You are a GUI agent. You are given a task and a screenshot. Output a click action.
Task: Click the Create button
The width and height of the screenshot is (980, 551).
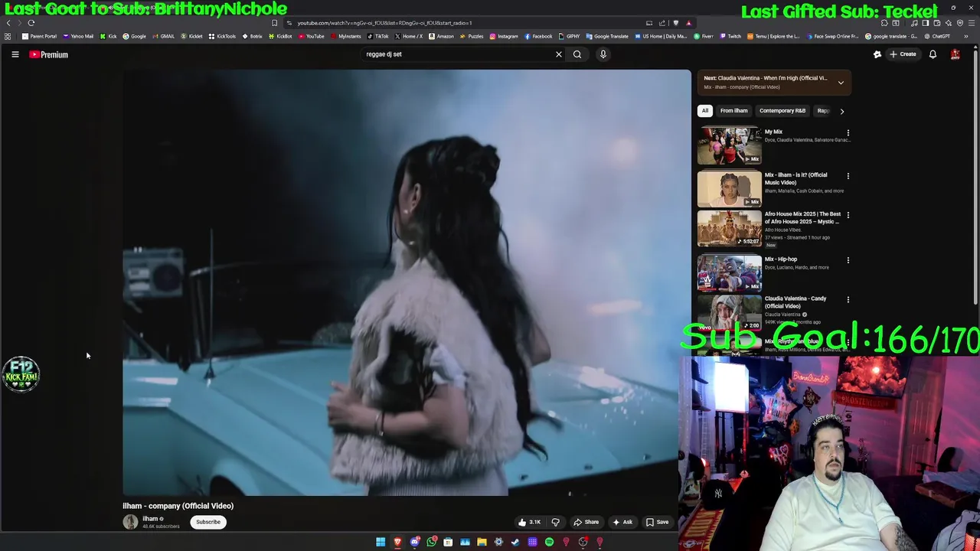(903, 54)
